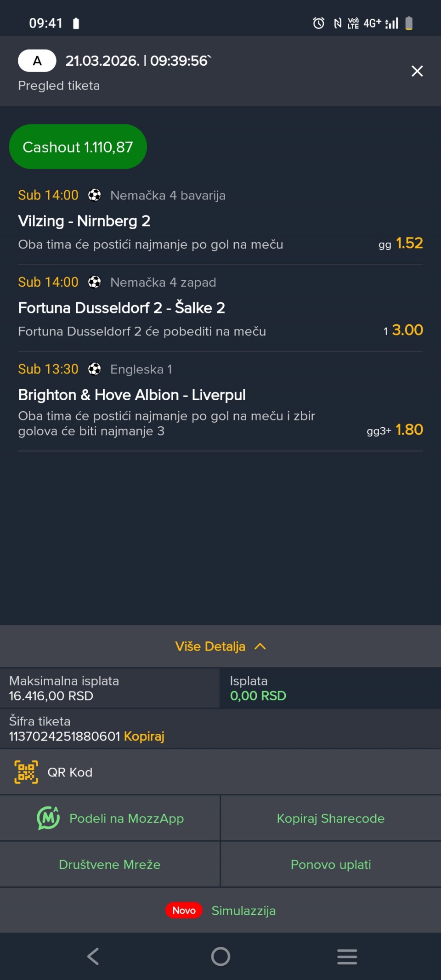This screenshot has height=980, width=441.
Task: Select Društvene Mreže sharing option
Action: (110, 864)
